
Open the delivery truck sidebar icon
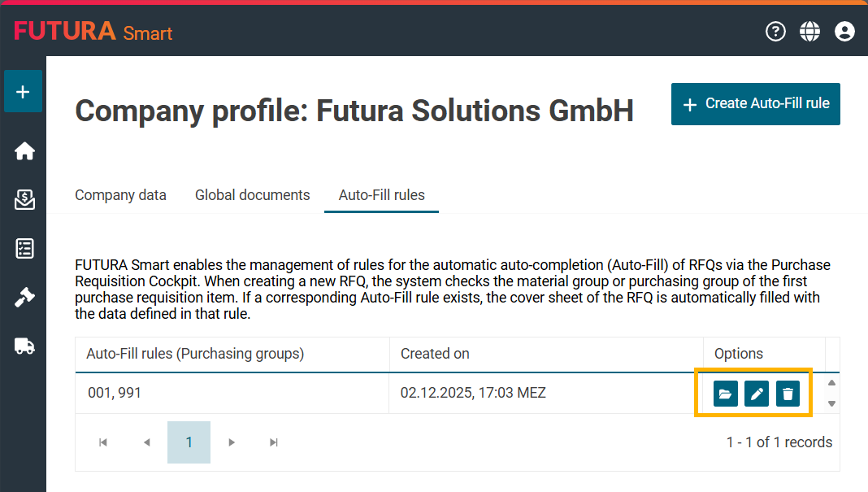24,346
